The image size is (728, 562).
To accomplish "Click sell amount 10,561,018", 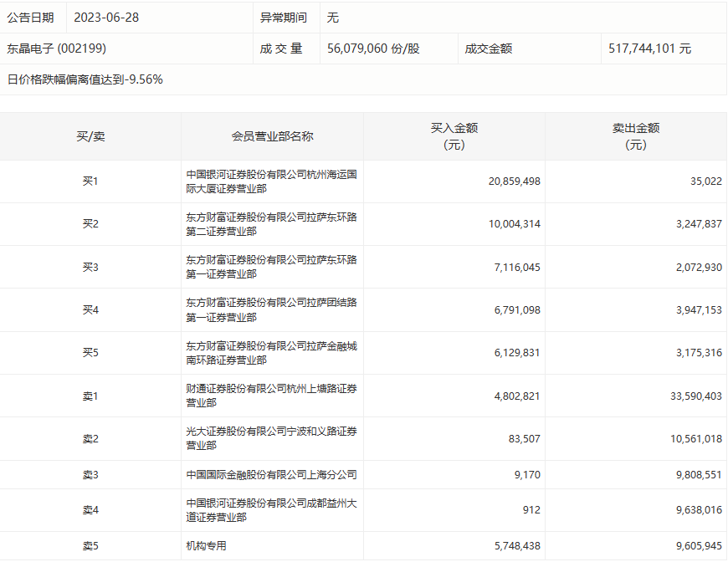I will pyautogui.click(x=696, y=439).
